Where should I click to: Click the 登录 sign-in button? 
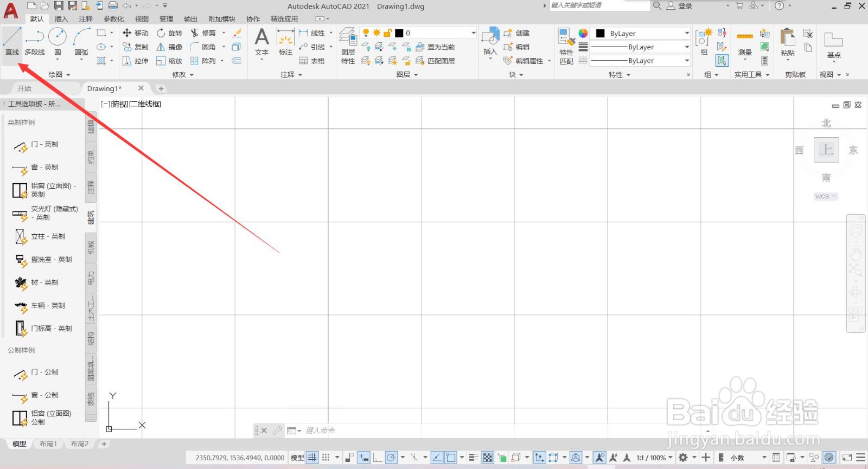coord(679,6)
